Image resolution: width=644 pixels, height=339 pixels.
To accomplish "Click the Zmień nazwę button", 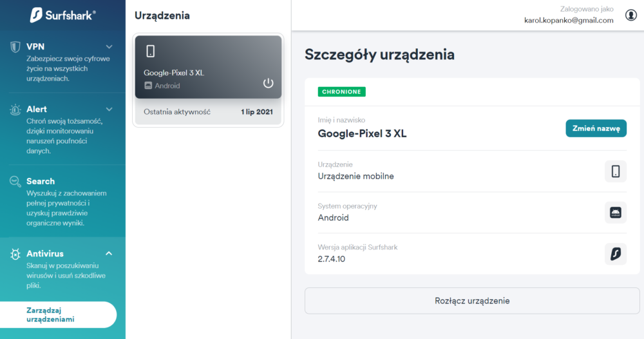I will [x=596, y=129].
